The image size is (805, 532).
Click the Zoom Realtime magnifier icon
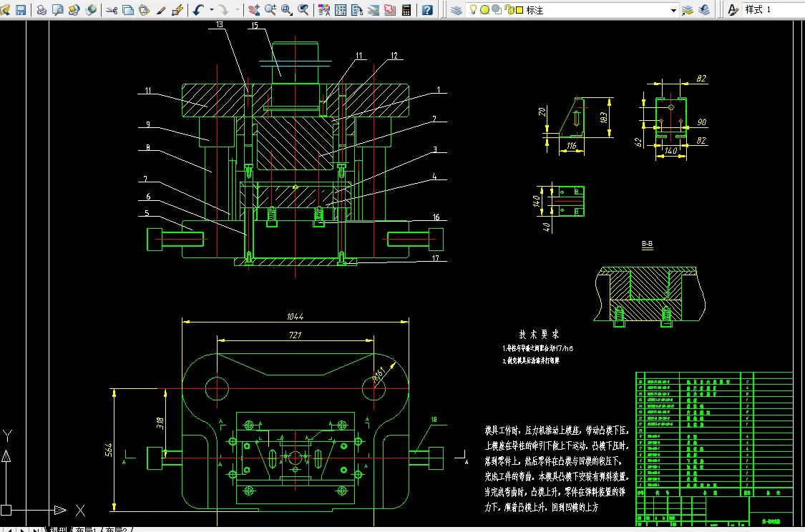(270, 10)
